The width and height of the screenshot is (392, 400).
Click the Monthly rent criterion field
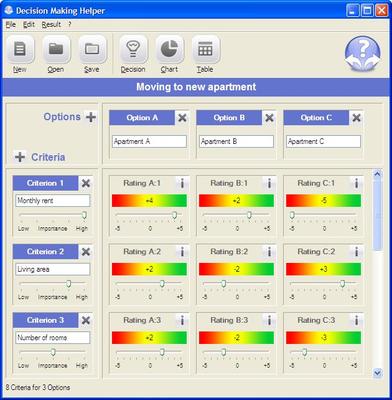(x=53, y=201)
